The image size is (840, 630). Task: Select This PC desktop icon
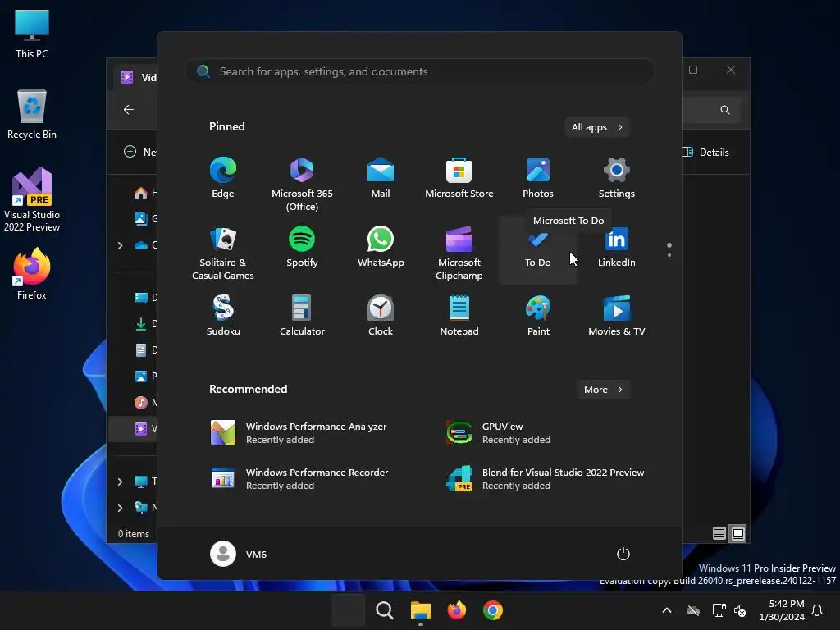[32, 34]
